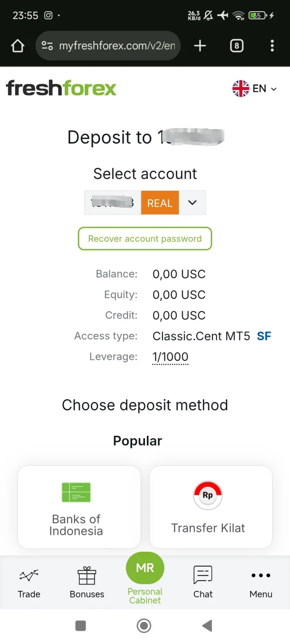Open the Bonuses gift icon

point(87,575)
